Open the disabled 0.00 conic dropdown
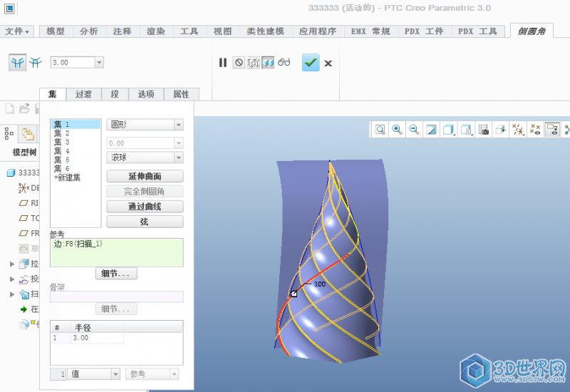Viewport: 570px width, 392px height. pos(179,143)
